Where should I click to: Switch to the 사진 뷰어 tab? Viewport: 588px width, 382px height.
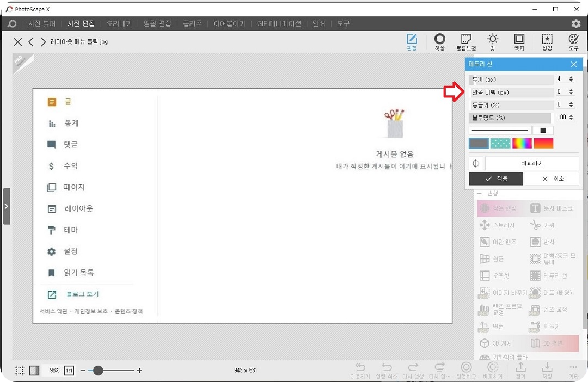click(x=41, y=23)
